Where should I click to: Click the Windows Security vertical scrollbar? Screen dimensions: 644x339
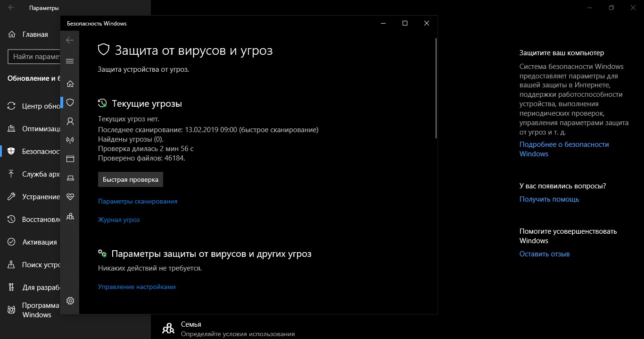[x=436, y=88]
